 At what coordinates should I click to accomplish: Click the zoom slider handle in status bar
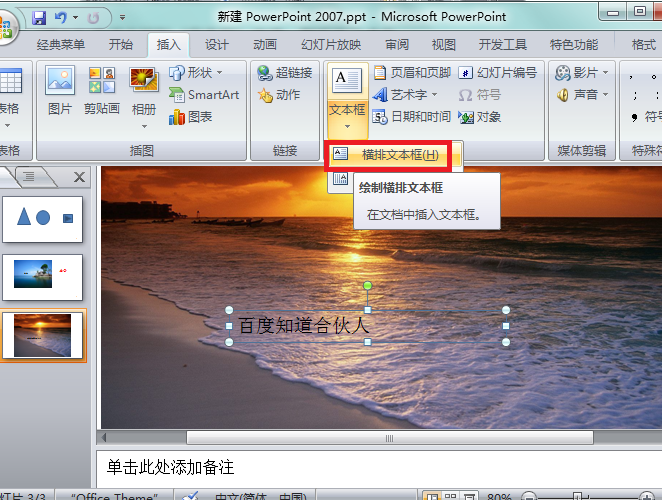click(x=579, y=496)
